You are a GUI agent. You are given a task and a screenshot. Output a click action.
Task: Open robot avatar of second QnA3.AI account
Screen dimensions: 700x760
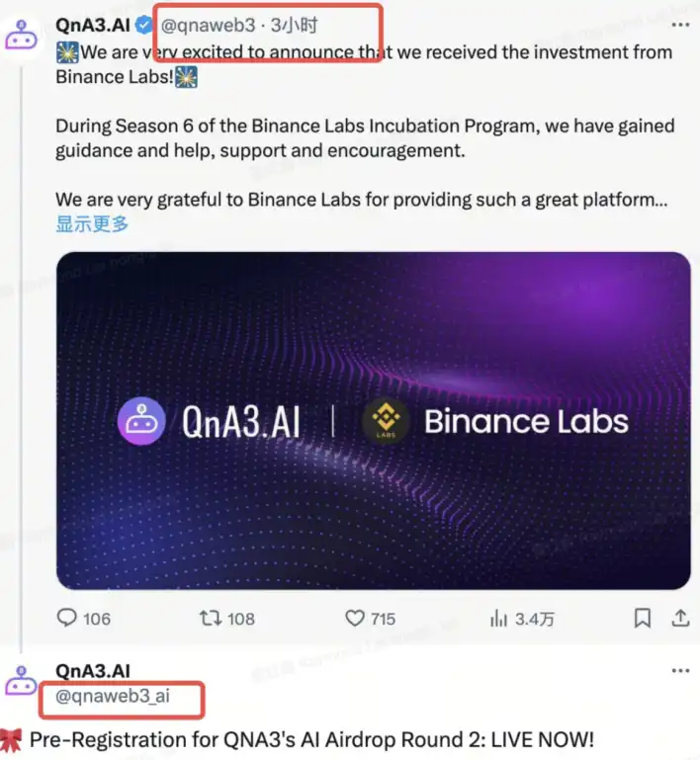point(22,681)
